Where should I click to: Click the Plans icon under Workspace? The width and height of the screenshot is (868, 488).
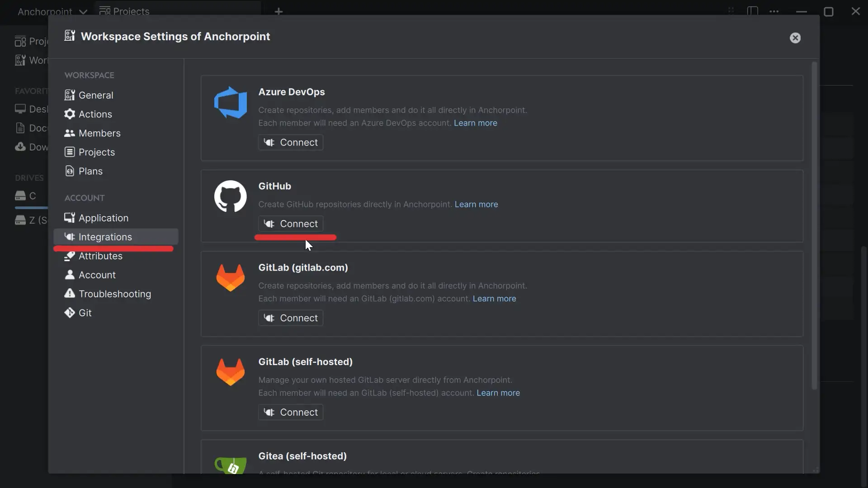[70, 171]
